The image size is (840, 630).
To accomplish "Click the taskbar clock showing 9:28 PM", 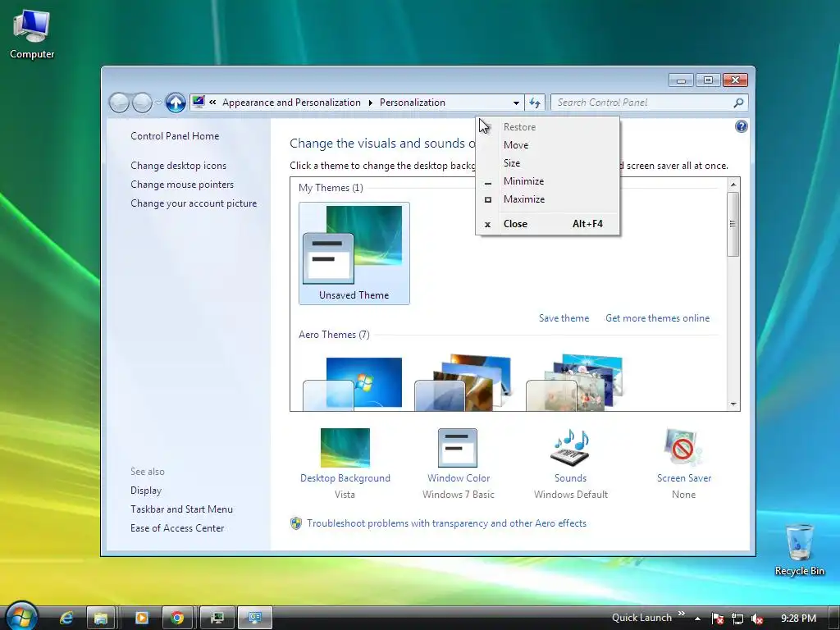I will [798, 619].
